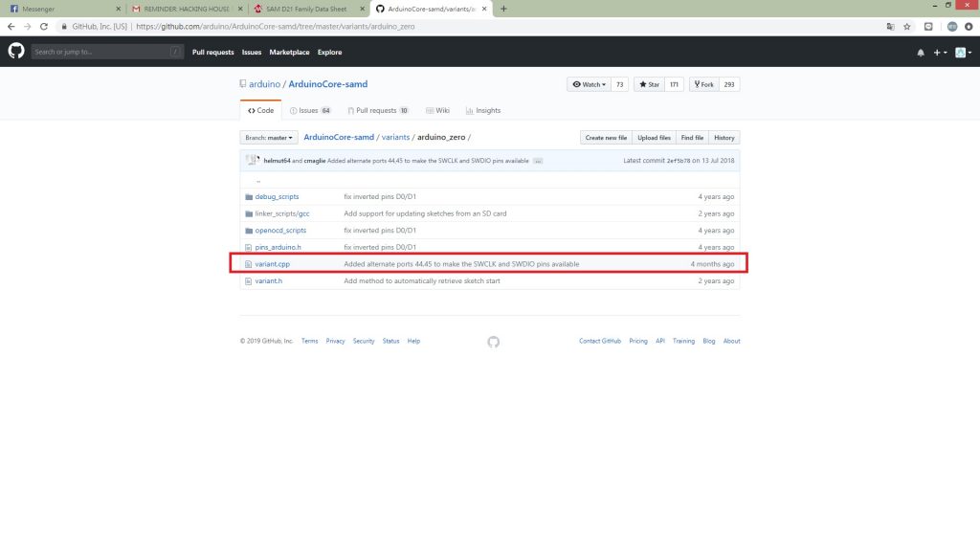Open the variant.cpp file
980x536 pixels.
pos(273,264)
